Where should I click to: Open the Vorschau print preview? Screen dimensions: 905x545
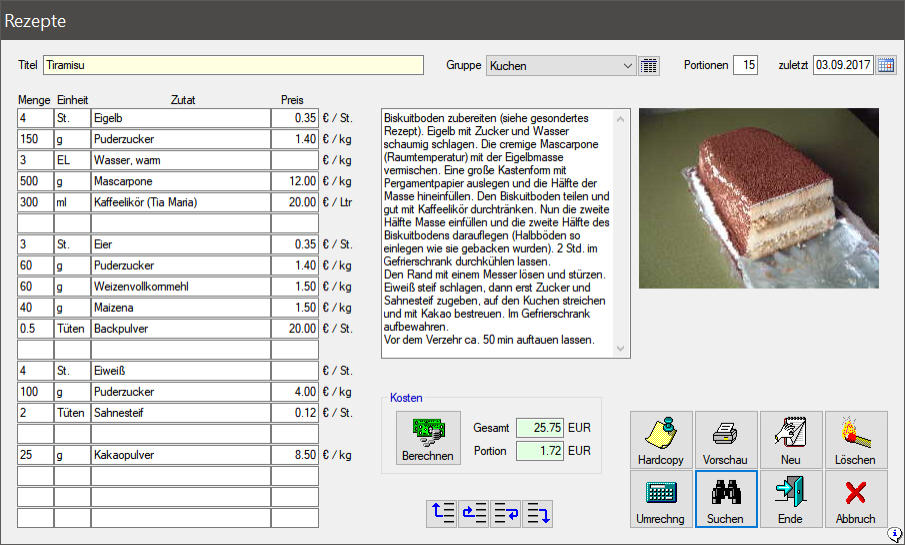726,440
